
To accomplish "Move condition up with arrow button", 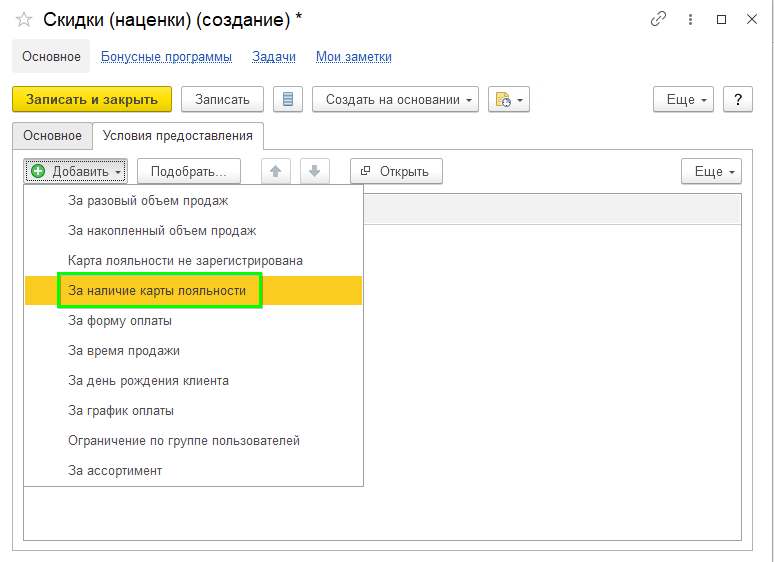I will point(276,171).
